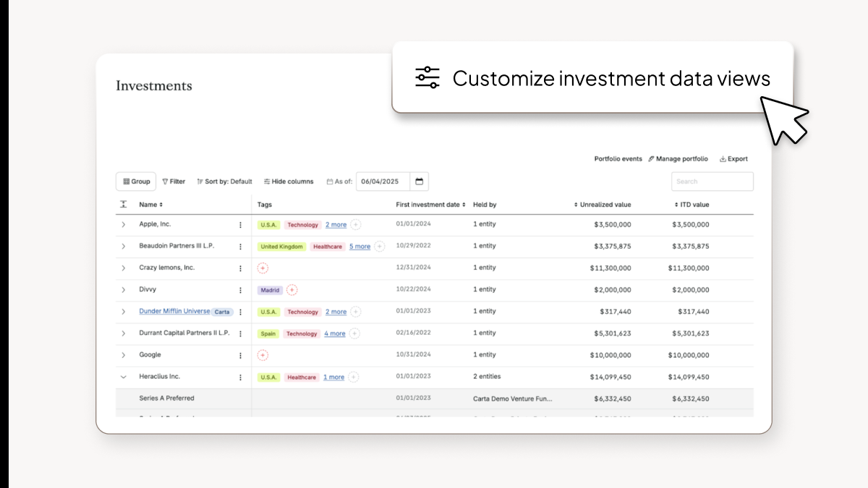Select the Madrid tag swatch on Divvy

pyautogui.click(x=269, y=289)
